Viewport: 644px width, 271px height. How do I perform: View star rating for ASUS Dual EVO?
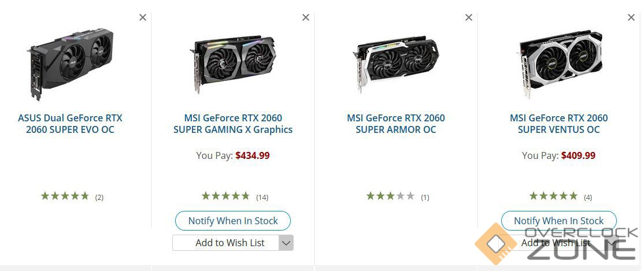pos(65,196)
